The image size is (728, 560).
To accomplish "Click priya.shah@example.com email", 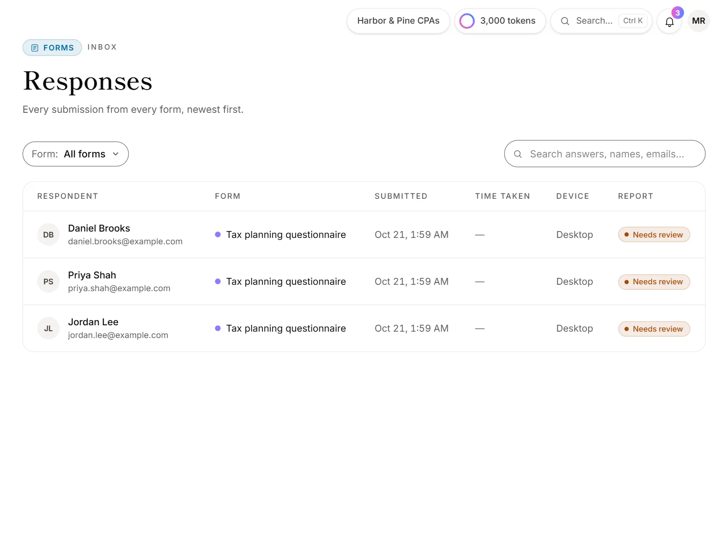I will 119,288.
